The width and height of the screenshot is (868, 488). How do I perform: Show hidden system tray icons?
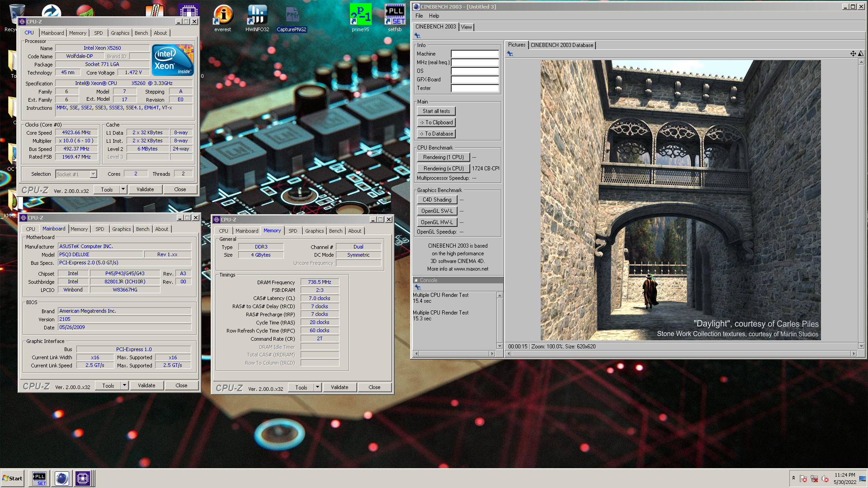(x=793, y=478)
